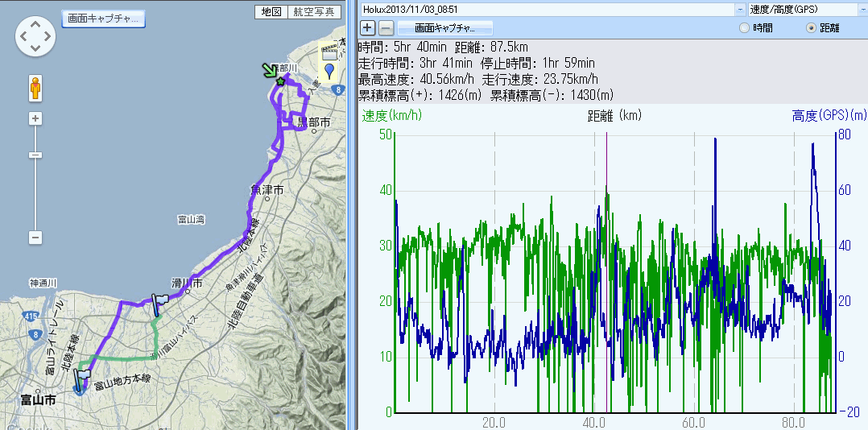
Task: Zoom out the map with minus button
Action: pos(35,238)
